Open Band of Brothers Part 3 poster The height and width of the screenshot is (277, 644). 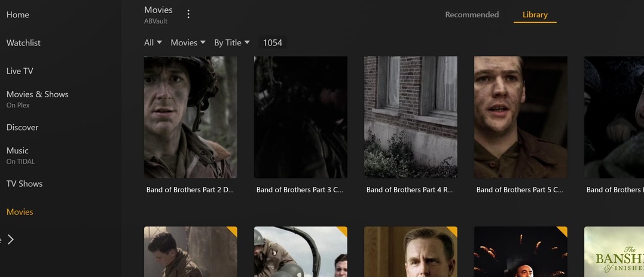[301, 117]
